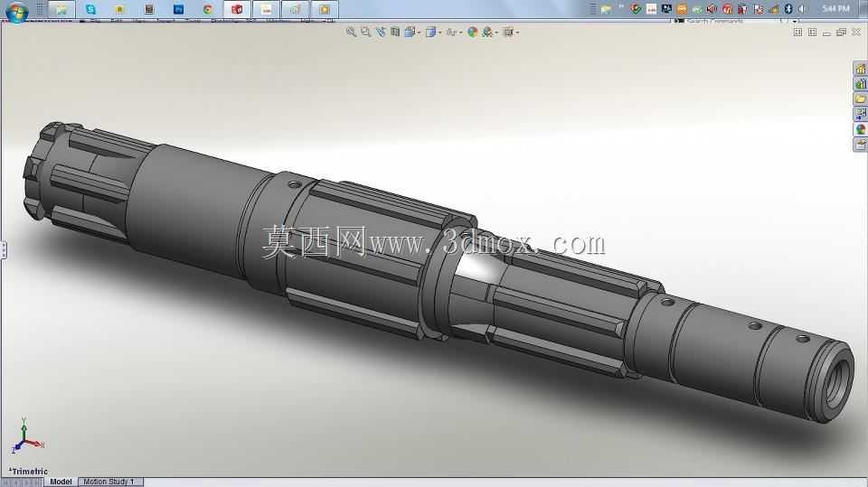This screenshot has height=487, width=868.
Task: Open the Windows Start orb
Action: pyautogui.click(x=16, y=11)
